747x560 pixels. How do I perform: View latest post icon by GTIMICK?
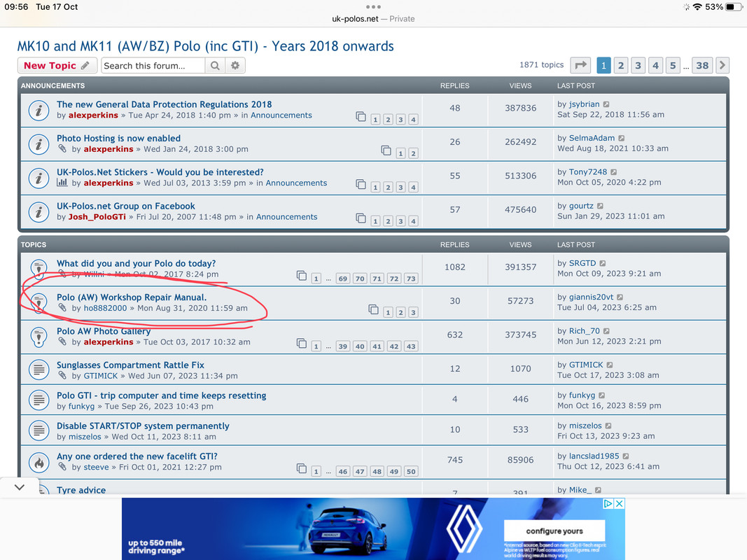(x=610, y=365)
